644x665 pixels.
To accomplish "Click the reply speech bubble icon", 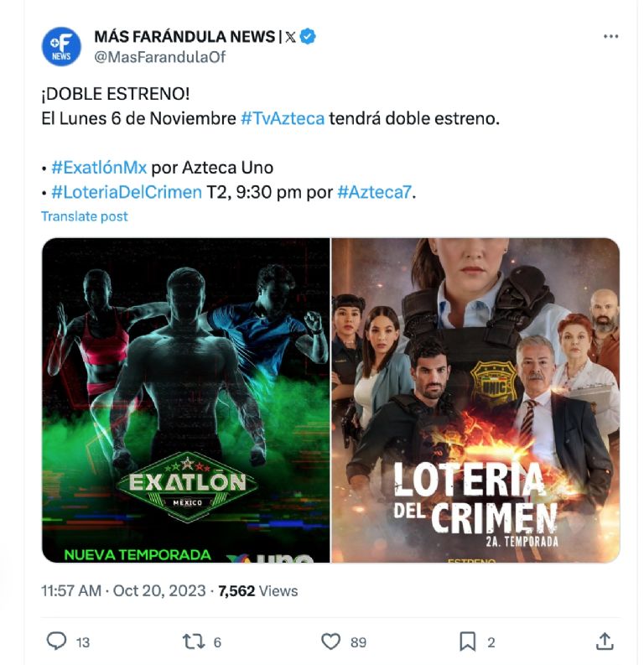I will tap(56, 641).
